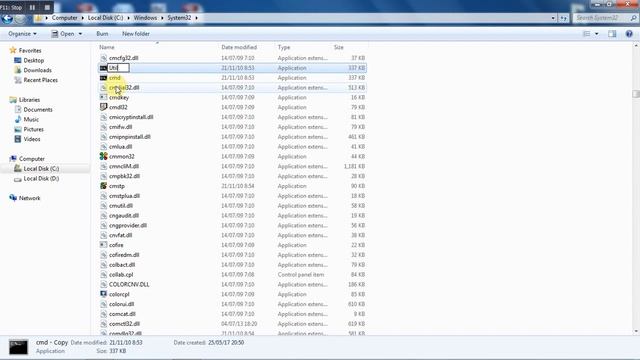The height and width of the screenshot is (360, 640).
Task: Select Favorites in the navigation pane
Action: 30,51
